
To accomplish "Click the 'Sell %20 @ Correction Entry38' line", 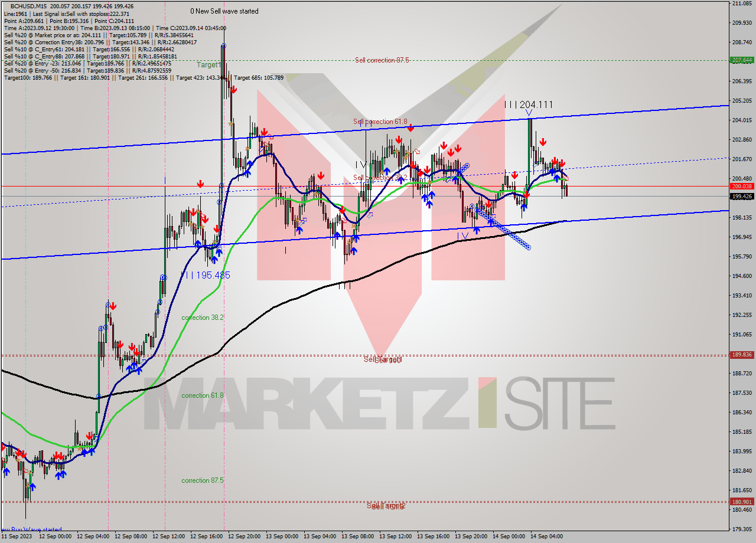I will pyautogui.click(x=100, y=42).
